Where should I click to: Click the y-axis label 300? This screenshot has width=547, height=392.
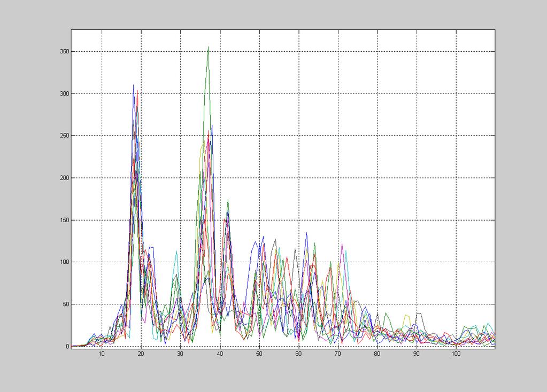64,94
